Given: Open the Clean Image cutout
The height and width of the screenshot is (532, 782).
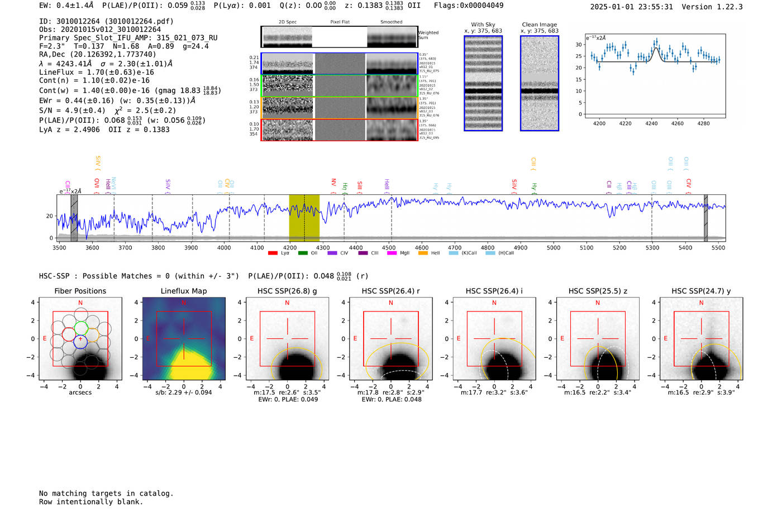Looking at the screenshot, I should pos(539,83).
